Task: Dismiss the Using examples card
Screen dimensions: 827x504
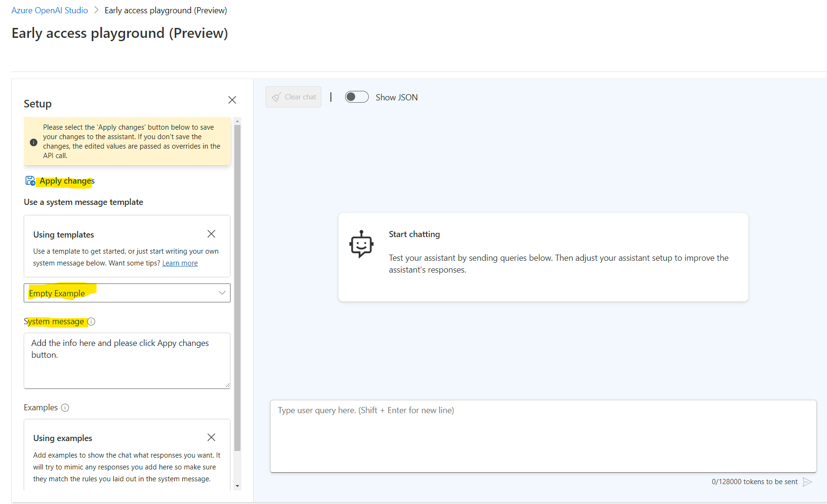Action: point(211,437)
